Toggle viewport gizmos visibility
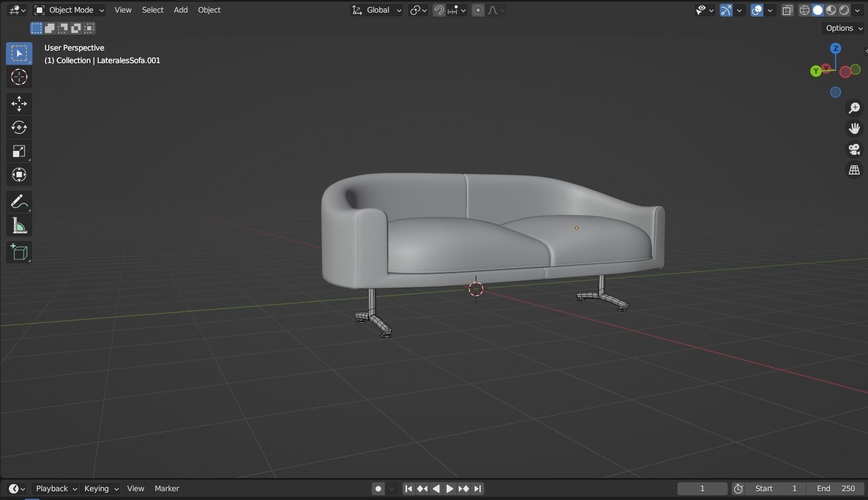The image size is (868, 500). pos(726,10)
